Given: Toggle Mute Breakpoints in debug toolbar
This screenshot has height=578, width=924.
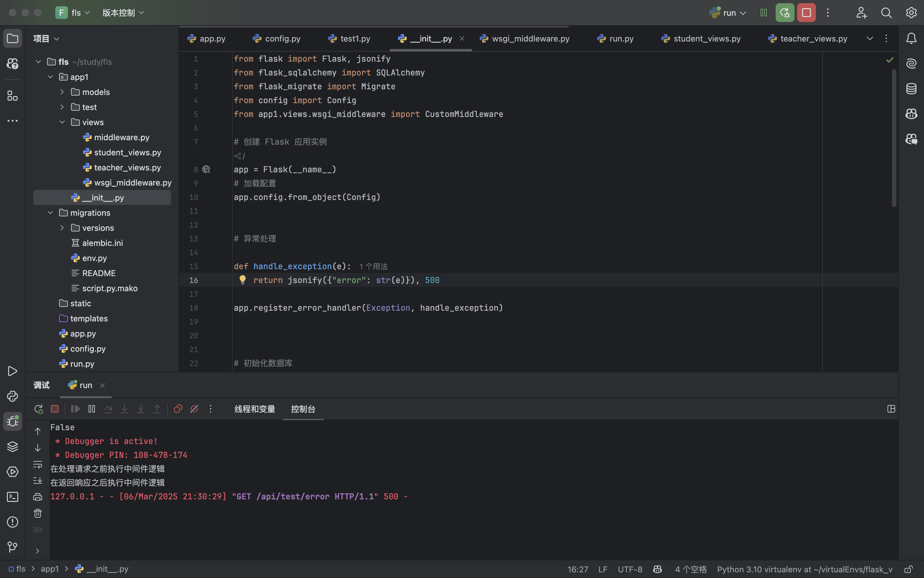Looking at the screenshot, I should 194,409.
